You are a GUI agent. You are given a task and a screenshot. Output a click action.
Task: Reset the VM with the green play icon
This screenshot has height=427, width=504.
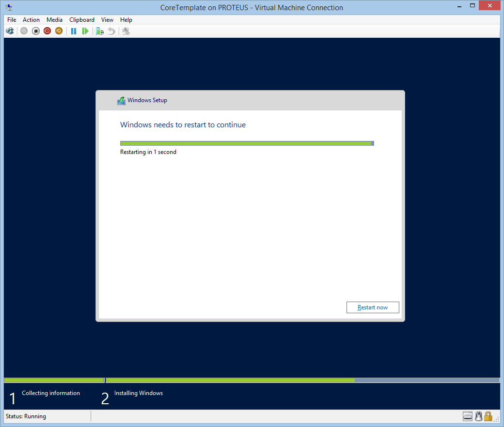click(x=85, y=31)
